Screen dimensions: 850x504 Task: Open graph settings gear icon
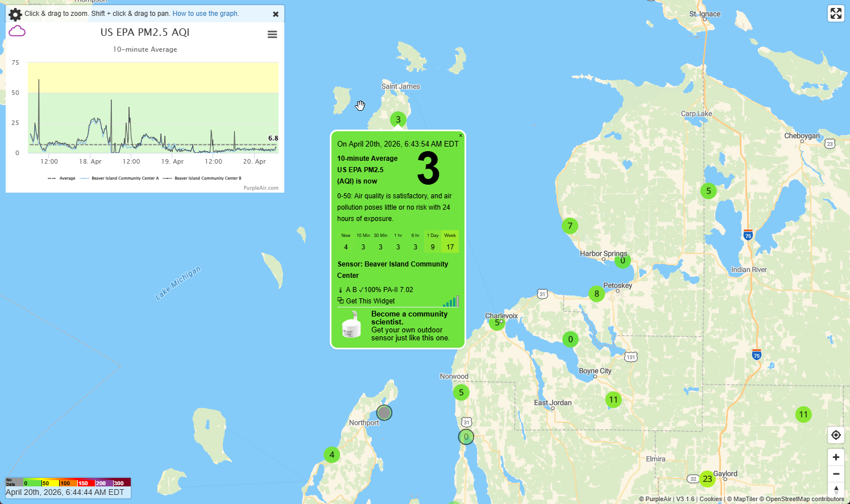pos(15,14)
